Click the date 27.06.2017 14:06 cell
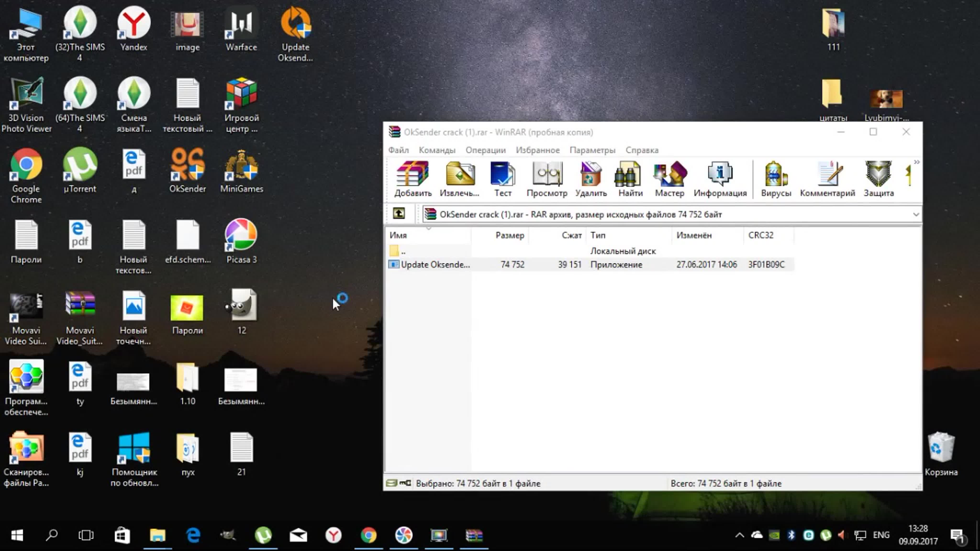980x551 pixels. pos(707,264)
